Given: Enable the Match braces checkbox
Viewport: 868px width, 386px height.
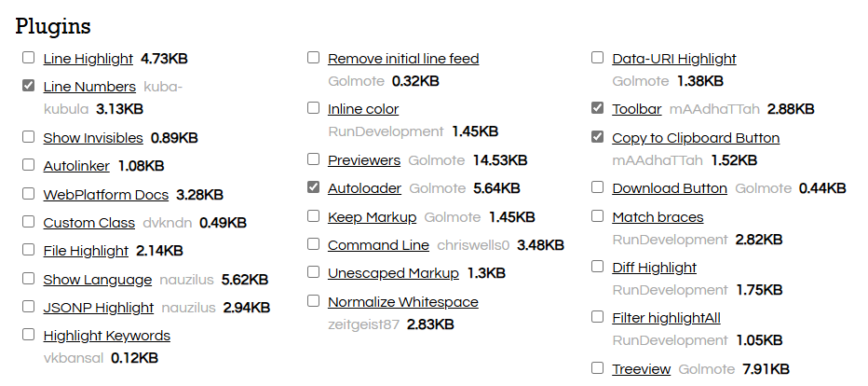Looking at the screenshot, I should tap(597, 216).
